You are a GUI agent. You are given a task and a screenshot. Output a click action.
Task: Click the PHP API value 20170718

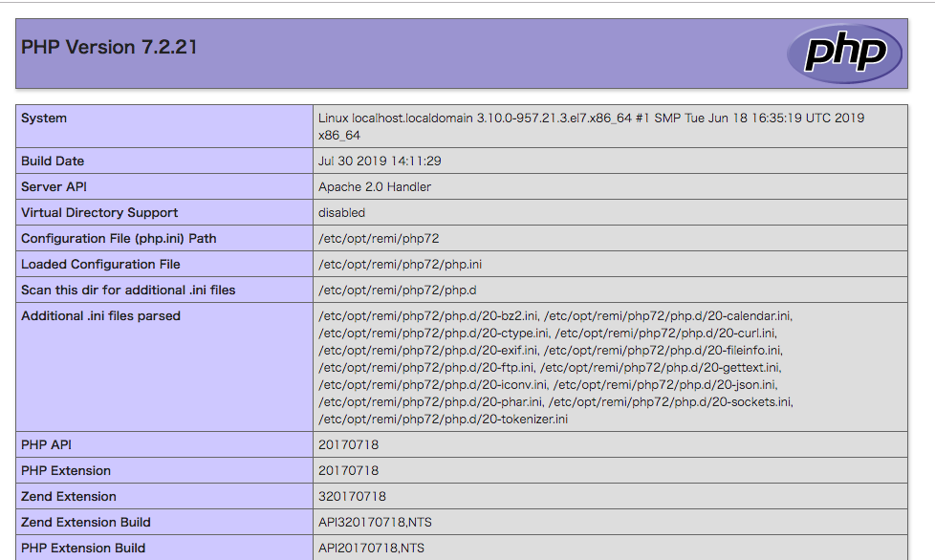click(348, 445)
